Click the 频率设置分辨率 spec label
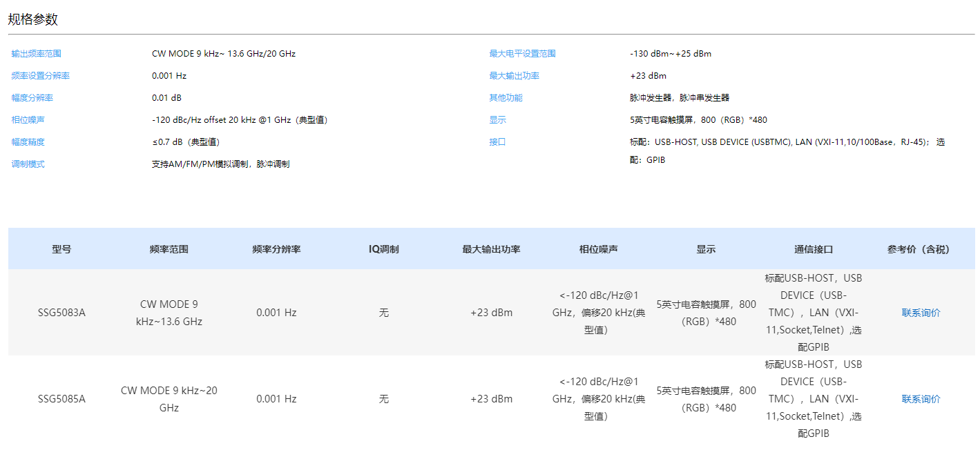Screen dimensions: 980x468 pos(41,76)
